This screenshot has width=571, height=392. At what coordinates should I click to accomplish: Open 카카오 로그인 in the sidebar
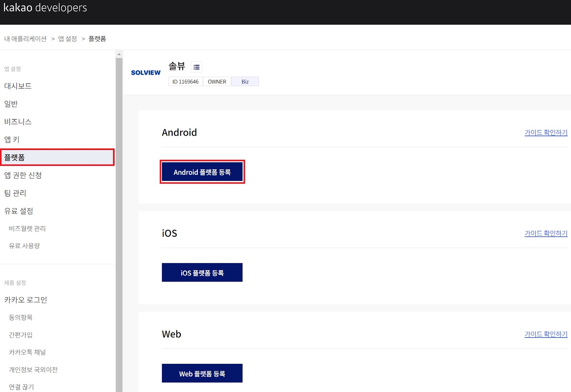[x=26, y=300]
